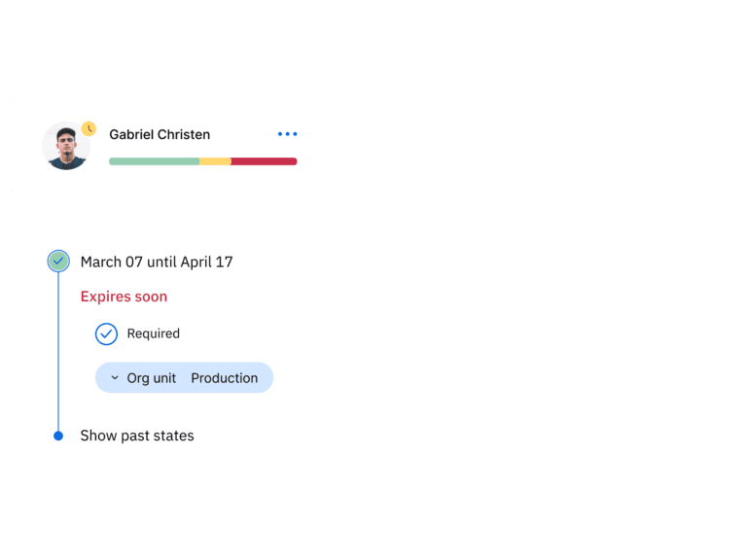Click the Expires soon warning text

(x=124, y=297)
